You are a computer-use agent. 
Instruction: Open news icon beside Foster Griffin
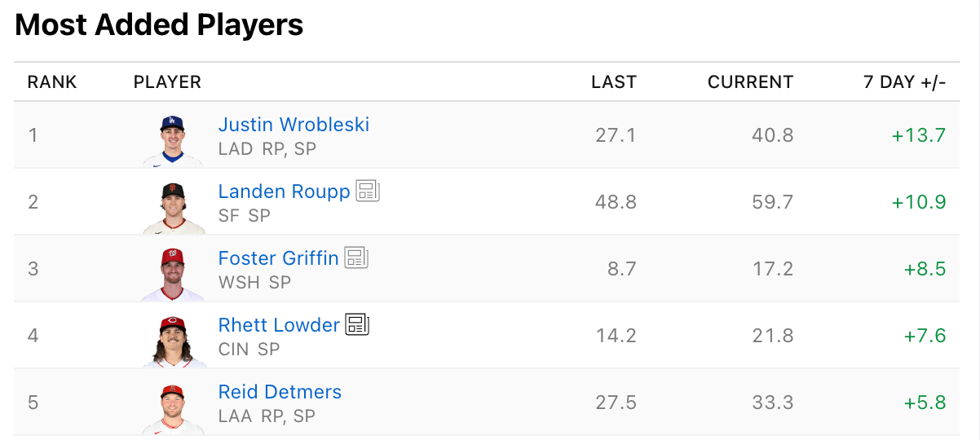[x=356, y=258]
